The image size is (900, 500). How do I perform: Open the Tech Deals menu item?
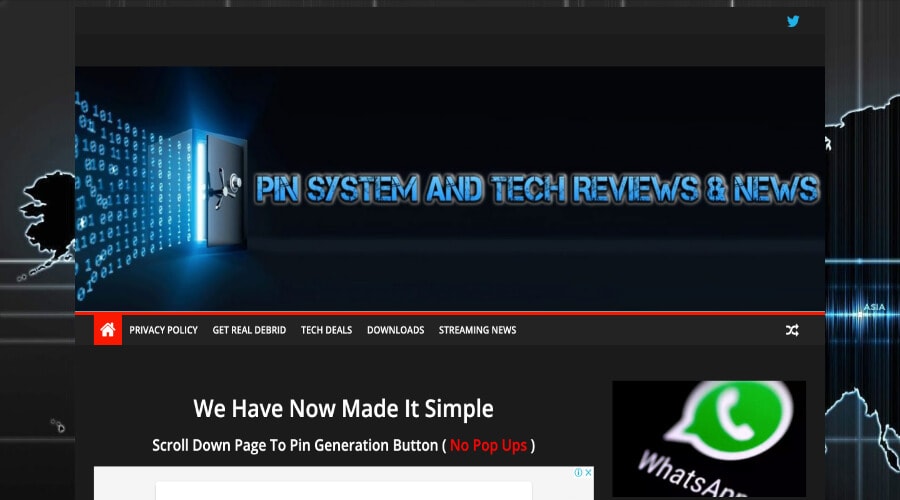pos(327,330)
